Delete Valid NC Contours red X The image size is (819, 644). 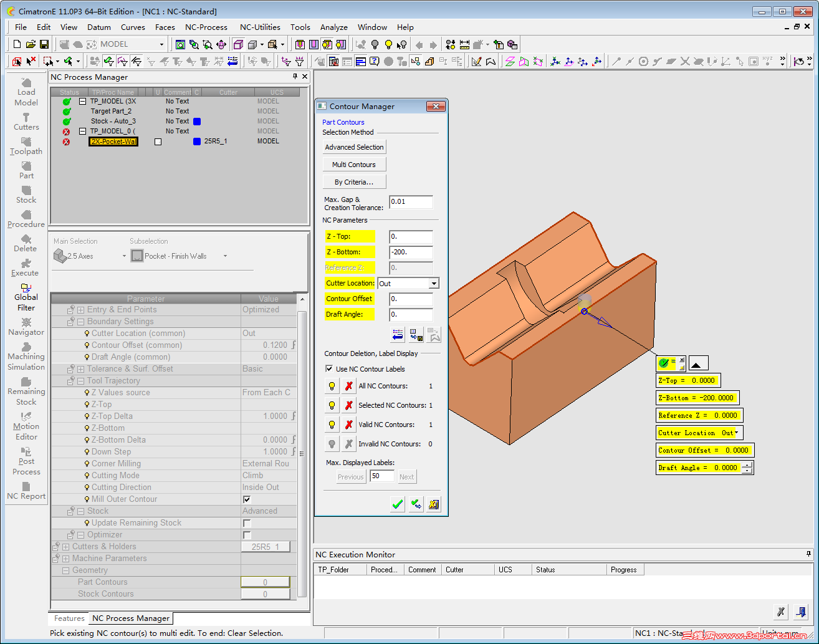(x=349, y=425)
